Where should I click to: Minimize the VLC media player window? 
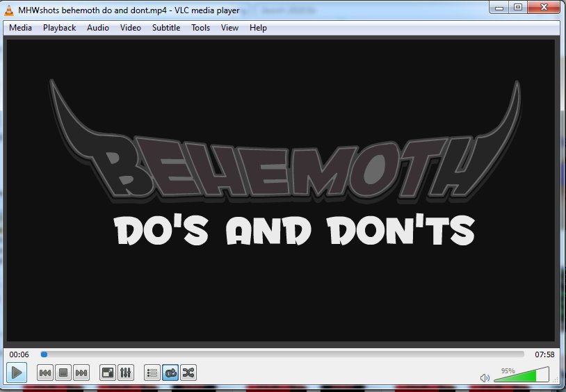(499, 7)
